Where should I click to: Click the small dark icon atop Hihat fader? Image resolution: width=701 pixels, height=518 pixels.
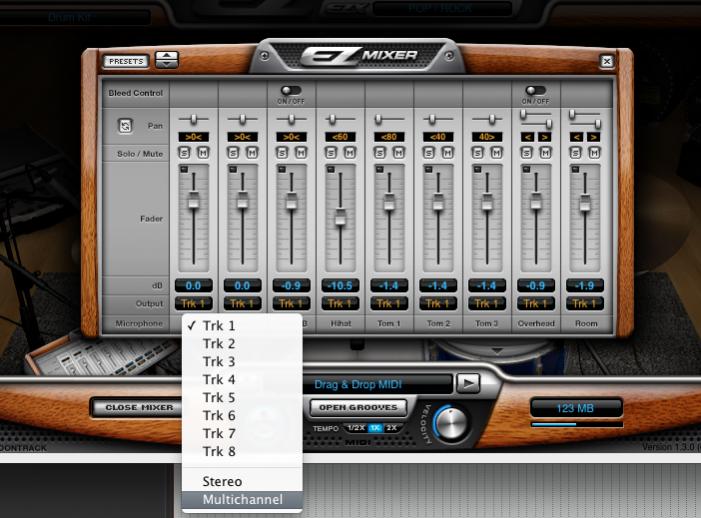click(x=330, y=169)
